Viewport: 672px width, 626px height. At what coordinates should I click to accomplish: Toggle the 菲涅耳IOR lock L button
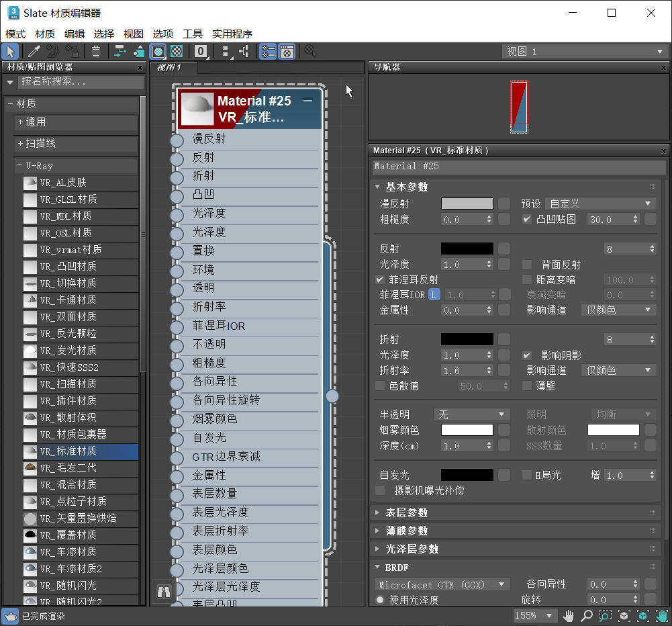pos(434,295)
